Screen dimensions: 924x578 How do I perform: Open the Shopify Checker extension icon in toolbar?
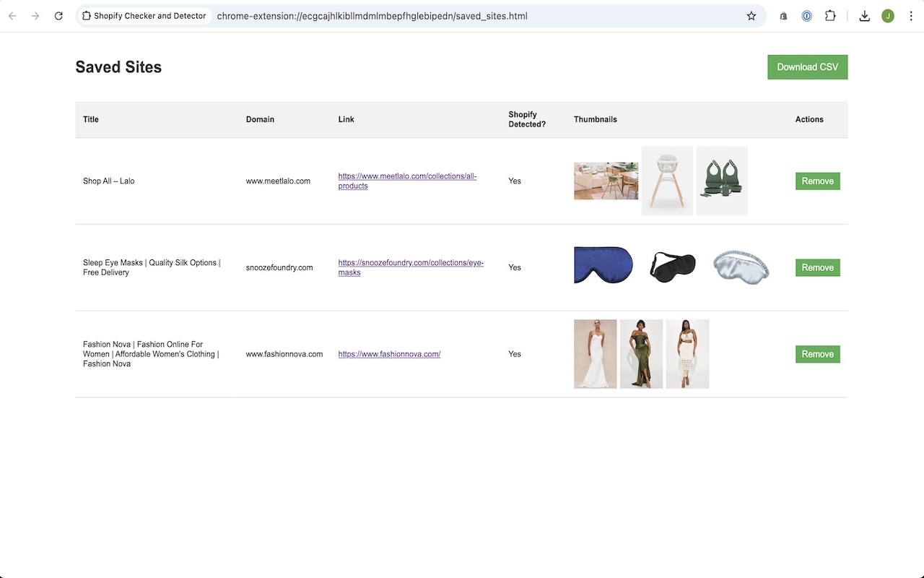[783, 15]
